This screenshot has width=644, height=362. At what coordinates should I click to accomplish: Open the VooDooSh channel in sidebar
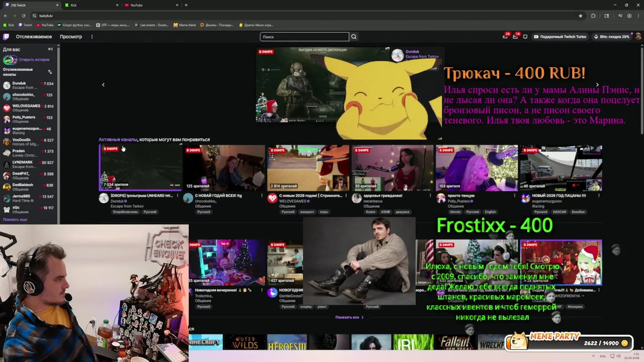tap(29, 142)
